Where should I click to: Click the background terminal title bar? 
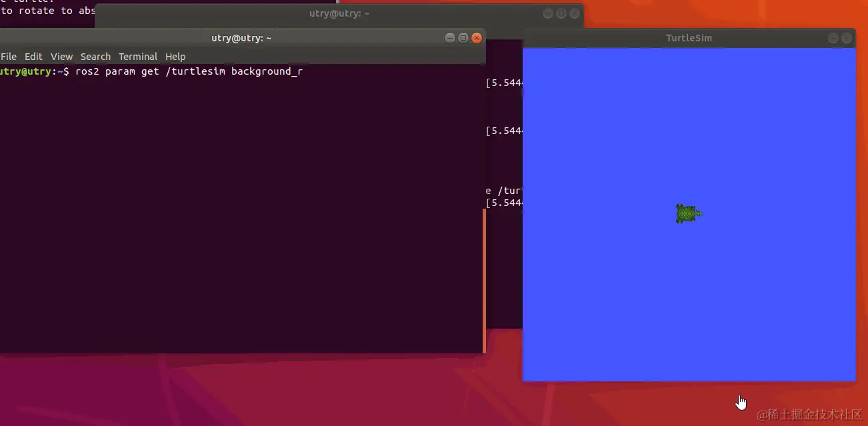tap(339, 13)
